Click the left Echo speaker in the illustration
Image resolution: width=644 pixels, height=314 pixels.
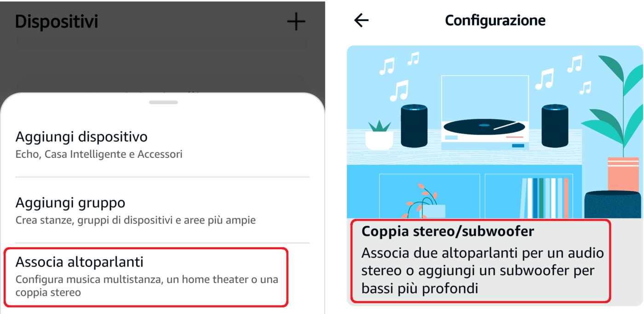coord(414,126)
